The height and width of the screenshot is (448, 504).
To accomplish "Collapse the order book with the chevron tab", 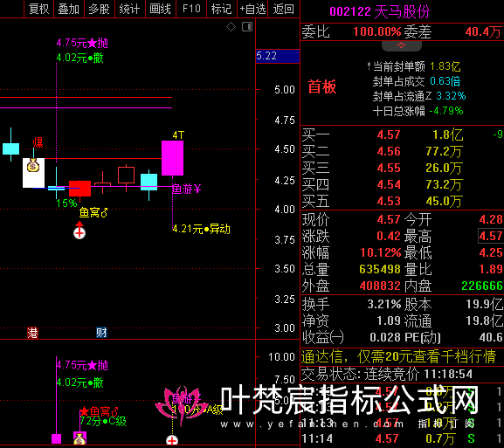I will click(x=401, y=46).
